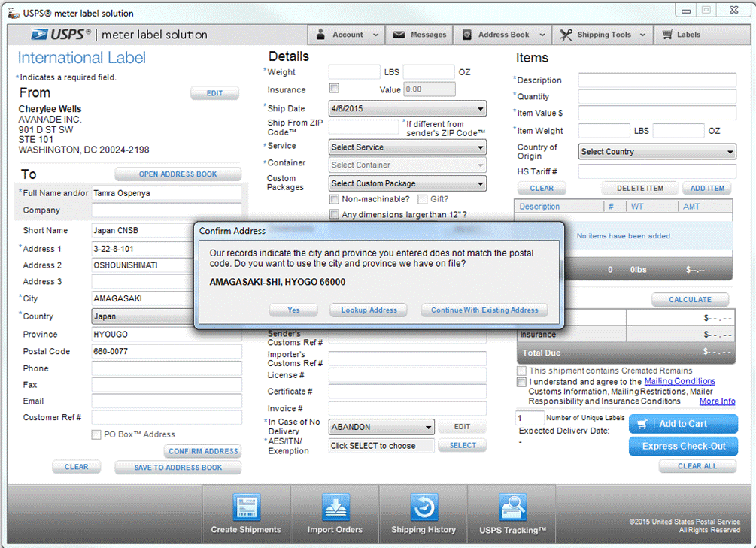Image resolution: width=756 pixels, height=548 pixels.
Task: Agree to Mailing Conditions checkbox
Action: 521,382
